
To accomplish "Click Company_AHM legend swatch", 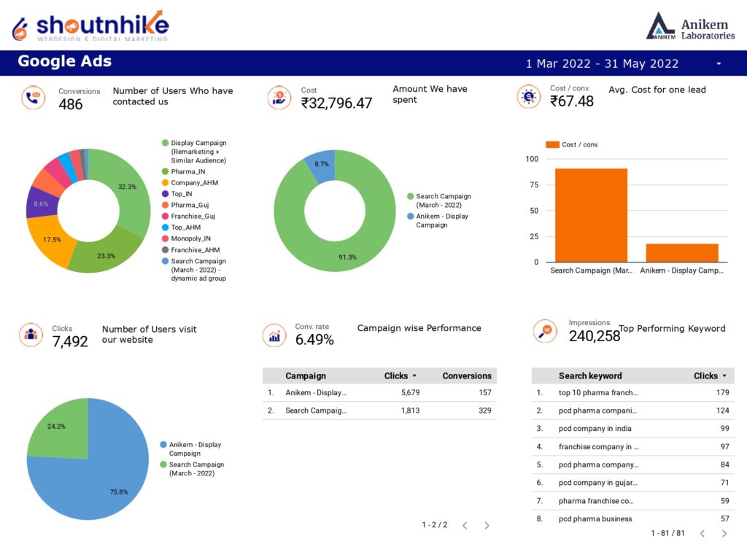I will click(166, 182).
